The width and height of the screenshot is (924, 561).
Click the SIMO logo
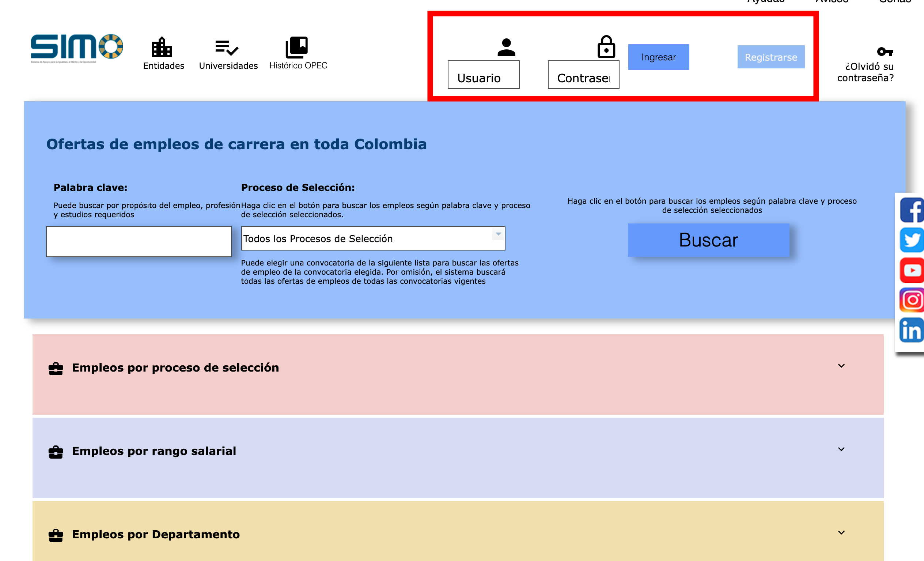tap(76, 48)
